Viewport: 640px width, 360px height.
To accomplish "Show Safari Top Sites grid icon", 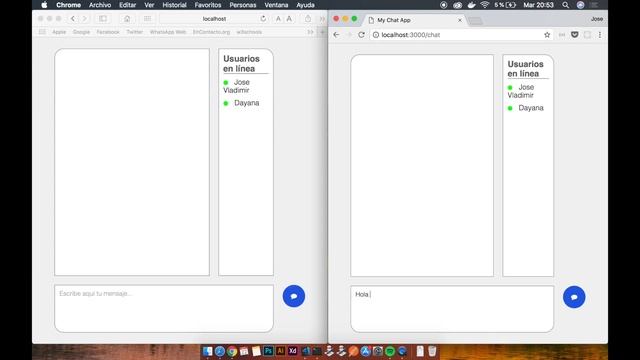I will 147,19.
